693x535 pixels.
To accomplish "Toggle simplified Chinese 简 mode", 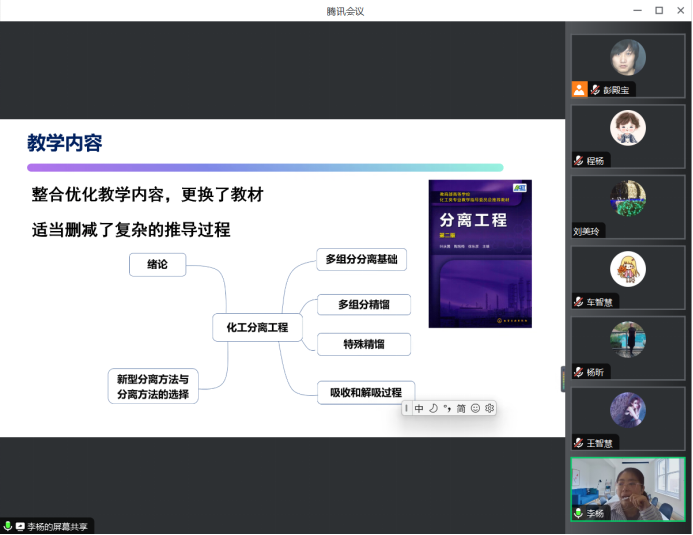I will [461, 408].
